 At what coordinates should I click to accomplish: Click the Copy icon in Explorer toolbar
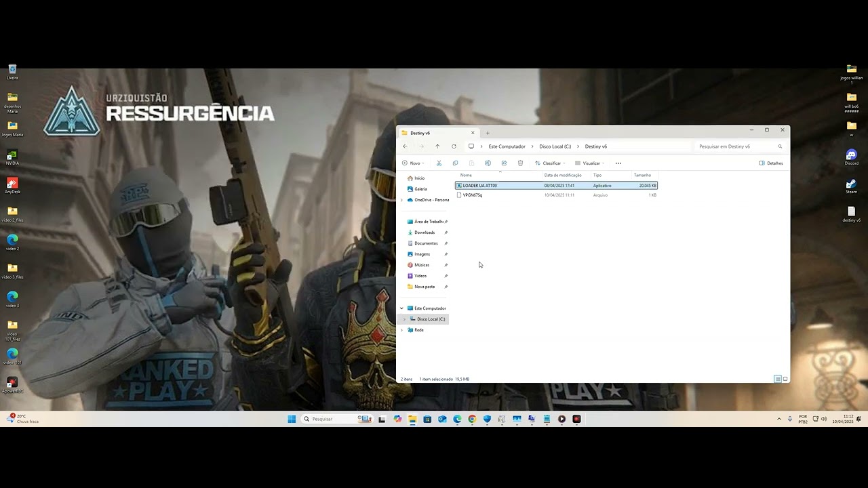pyautogui.click(x=455, y=163)
